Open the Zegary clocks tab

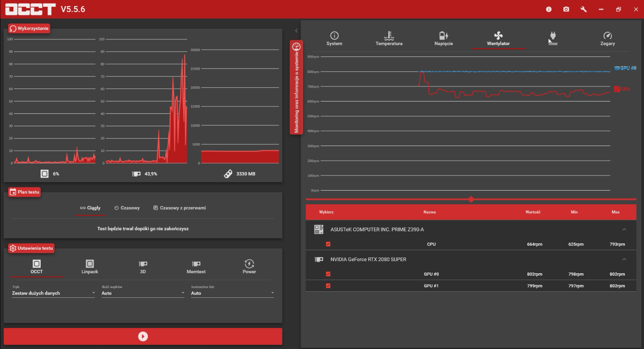pyautogui.click(x=607, y=39)
